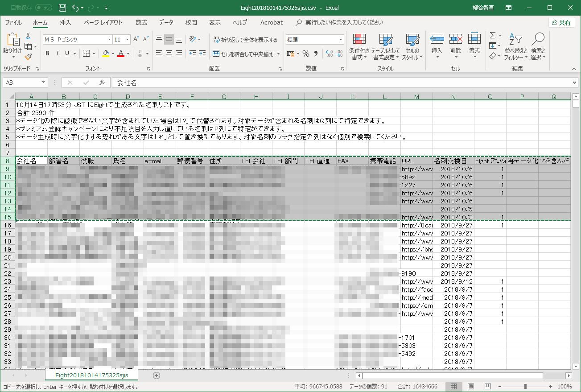Screen dimensions: 581x392
Task: Click the insert function fx icon
Action: 102,83
